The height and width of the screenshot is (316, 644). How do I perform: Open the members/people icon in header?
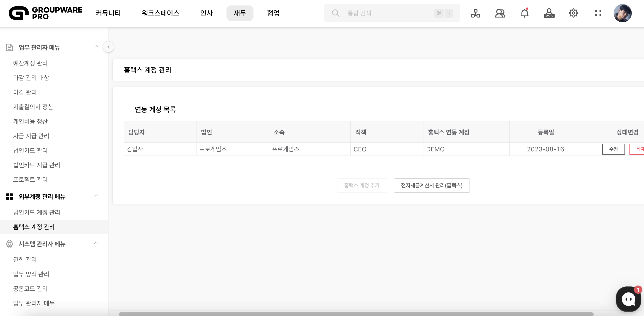pyautogui.click(x=500, y=13)
